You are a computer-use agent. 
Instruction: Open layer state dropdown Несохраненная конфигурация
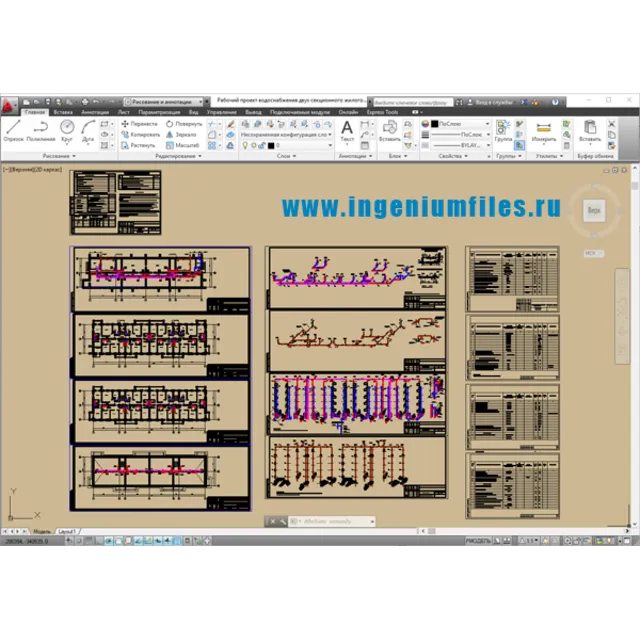(x=286, y=134)
